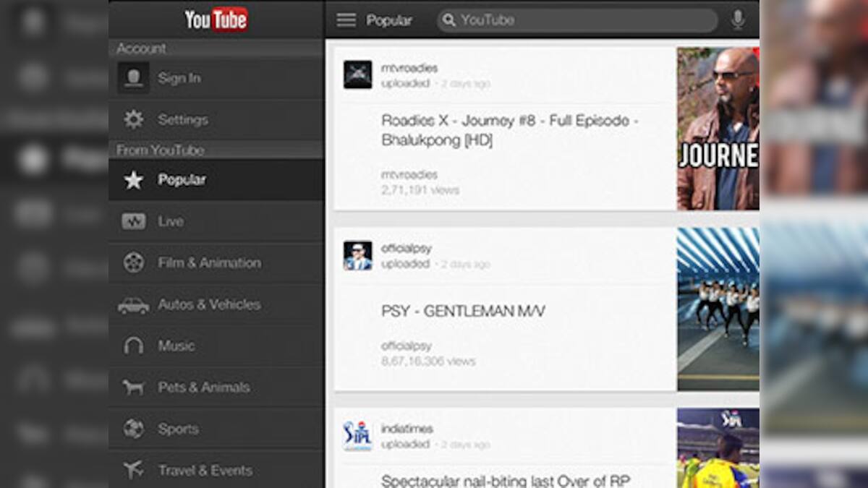
Task: Click the Popular title in top bar
Action: tap(389, 20)
